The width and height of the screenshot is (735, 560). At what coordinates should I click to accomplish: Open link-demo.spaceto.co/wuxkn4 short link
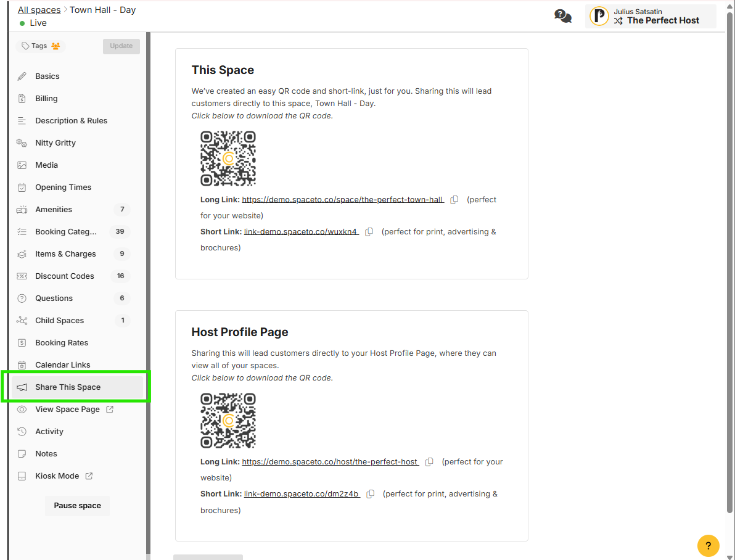302,232
